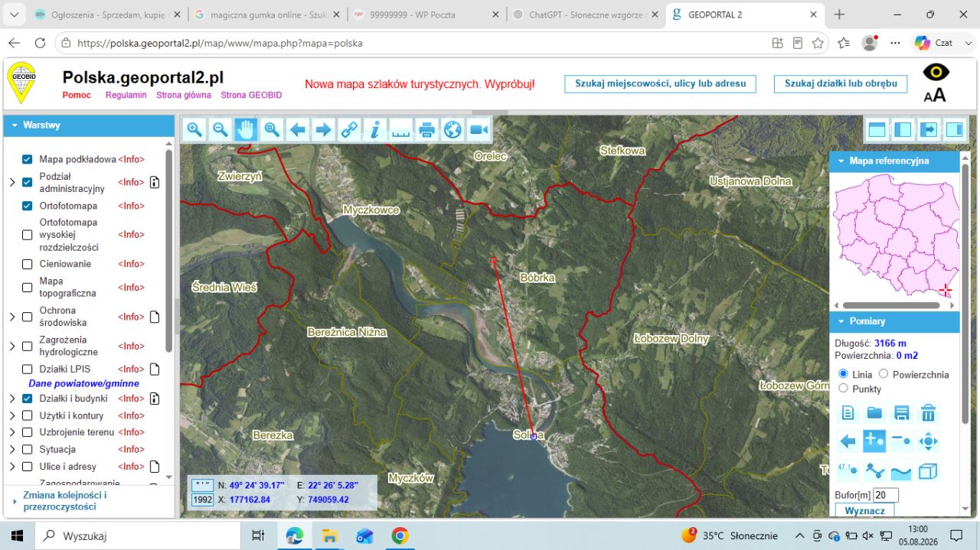Viewport: 980px width, 550px height.
Task: Collapse the Mapa referencyjna panel
Action: 893,161
